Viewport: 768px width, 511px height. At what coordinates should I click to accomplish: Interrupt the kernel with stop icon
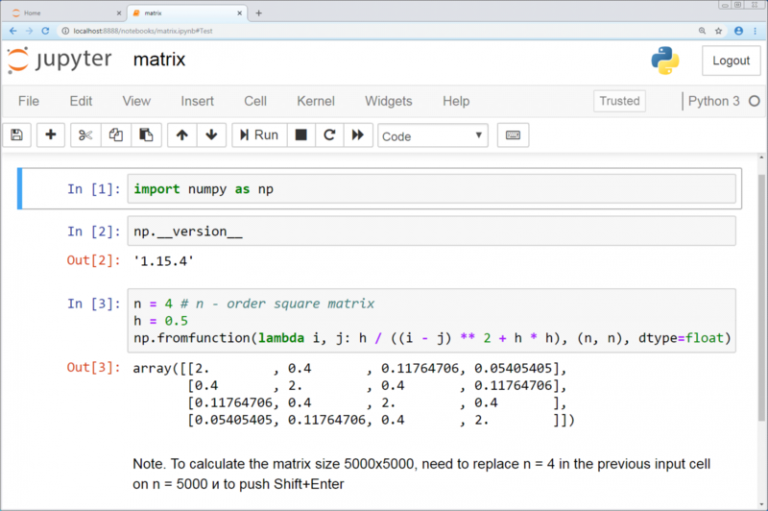(300, 135)
